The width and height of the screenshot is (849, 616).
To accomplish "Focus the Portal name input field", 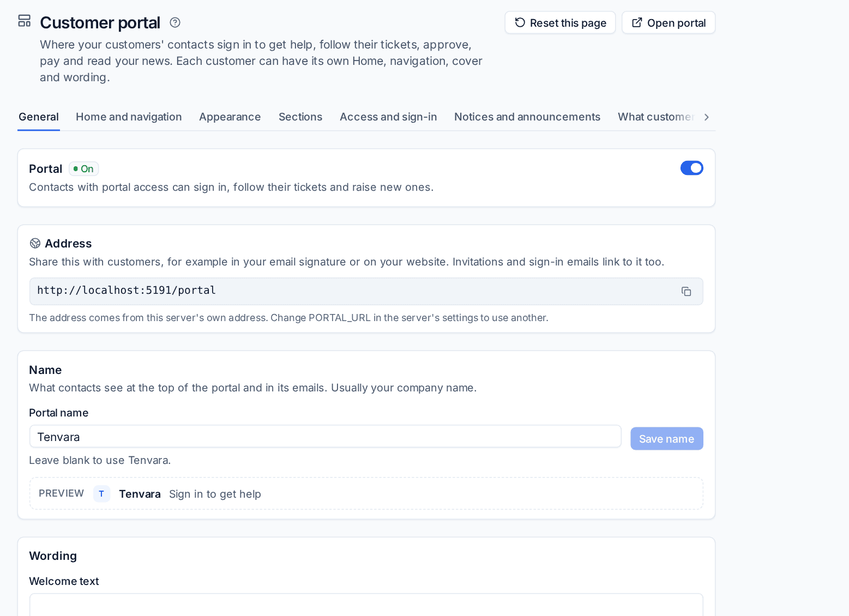I will click(x=326, y=437).
